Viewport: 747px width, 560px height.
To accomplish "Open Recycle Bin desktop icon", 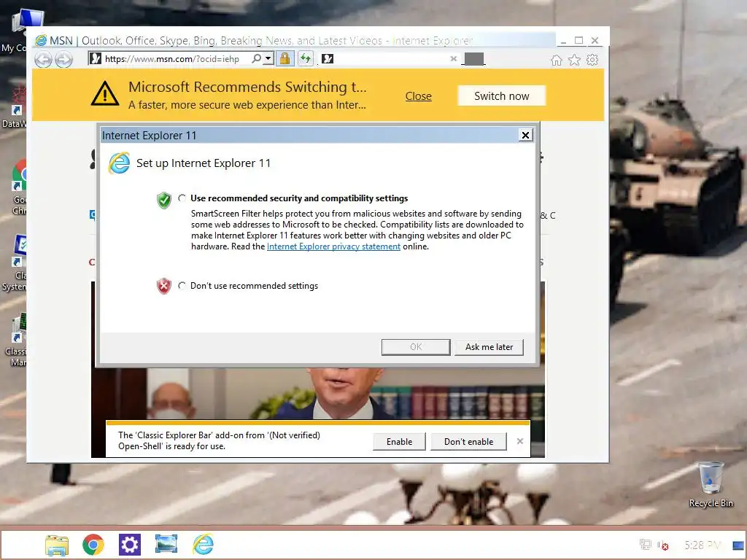I will [x=711, y=484].
